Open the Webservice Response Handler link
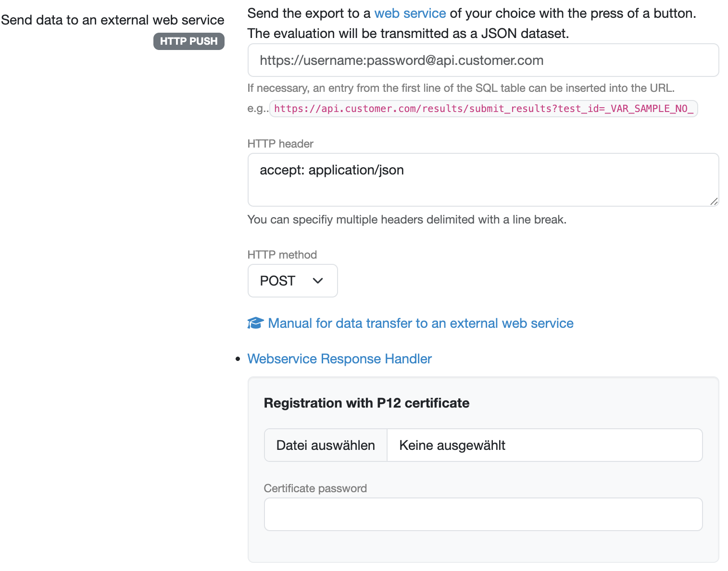This screenshot has height=571, width=728. [x=339, y=359]
